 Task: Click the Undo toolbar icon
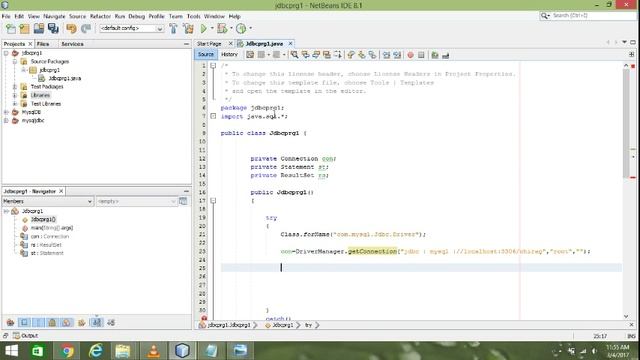71,28
